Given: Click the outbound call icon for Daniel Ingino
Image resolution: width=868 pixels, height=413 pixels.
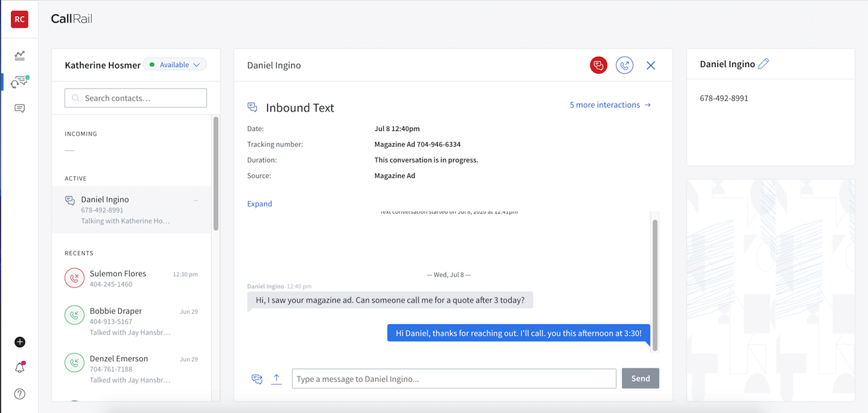Looking at the screenshot, I should [625, 65].
